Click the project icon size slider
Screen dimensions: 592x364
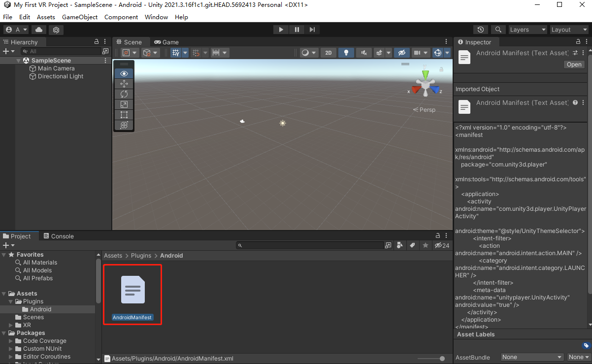pyautogui.click(x=442, y=359)
